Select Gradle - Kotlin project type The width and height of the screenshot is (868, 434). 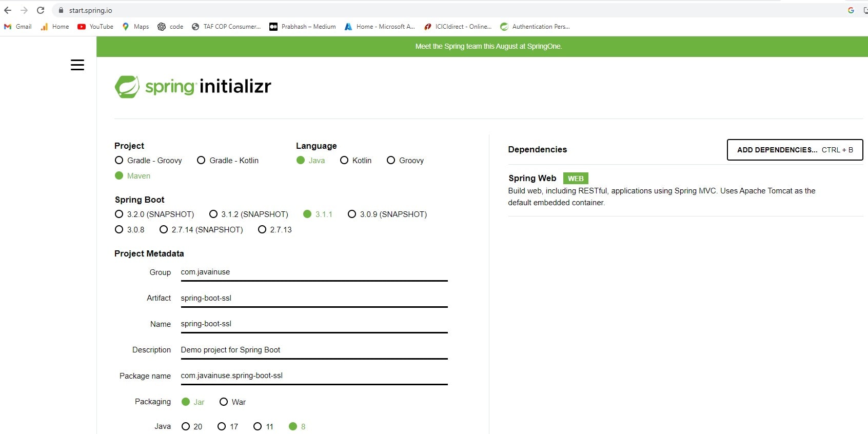coord(228,161)
